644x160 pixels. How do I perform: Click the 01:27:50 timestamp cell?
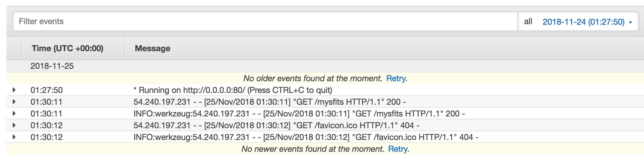(47, 90)
